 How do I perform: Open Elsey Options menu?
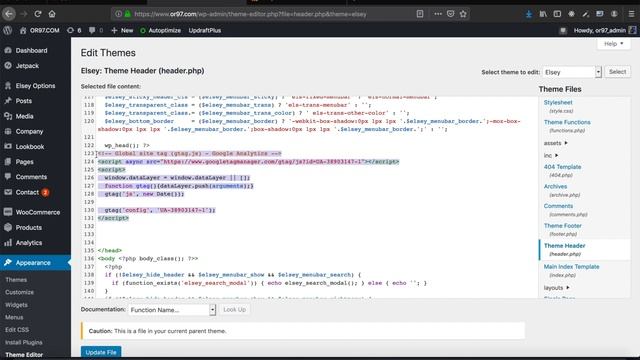(35, 86)
